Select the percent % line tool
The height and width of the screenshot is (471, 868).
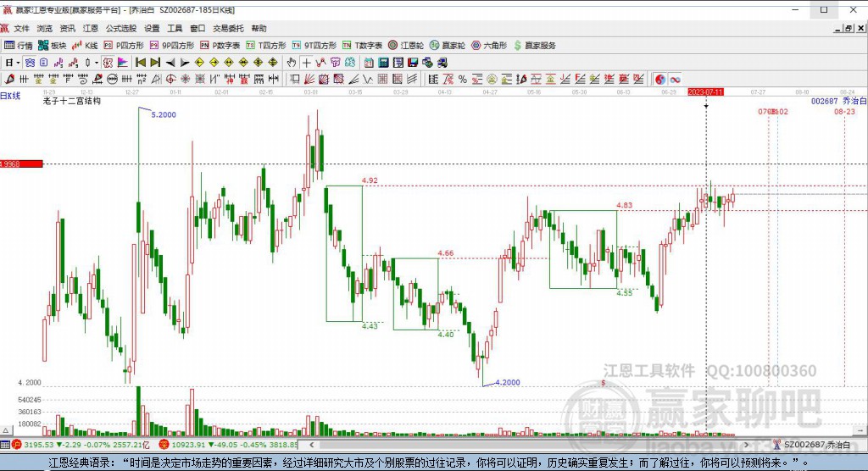click(x=462, y=79)
